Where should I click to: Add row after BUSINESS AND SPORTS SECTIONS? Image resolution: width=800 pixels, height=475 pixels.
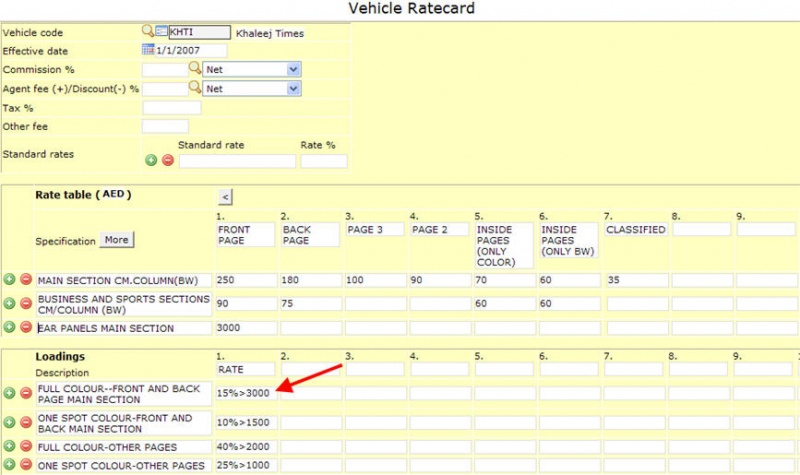click(9, 303)
